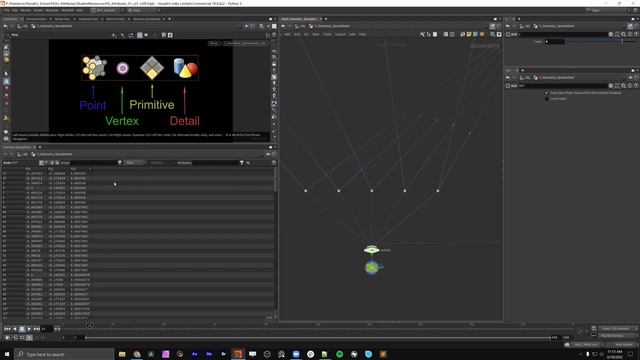Click the help icon in top parameter pane
The image size is (640, 360).
click(x=636, y=35)
